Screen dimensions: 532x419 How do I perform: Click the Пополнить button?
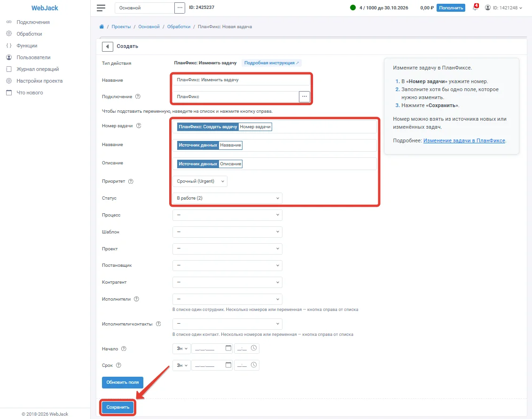(x=451, y=8)
